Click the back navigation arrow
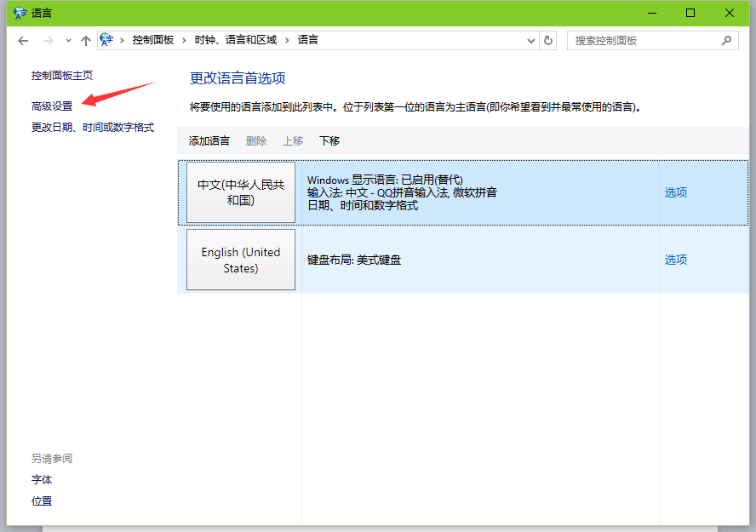The height and width of the screenshot is (532, 756). tap(23, 40)
